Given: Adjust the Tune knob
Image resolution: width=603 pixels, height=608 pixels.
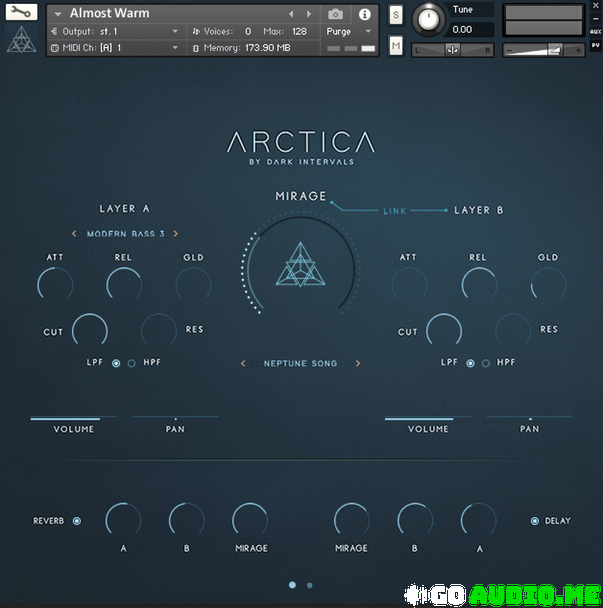Looking at the screenshot, I should tap(428, 19).
